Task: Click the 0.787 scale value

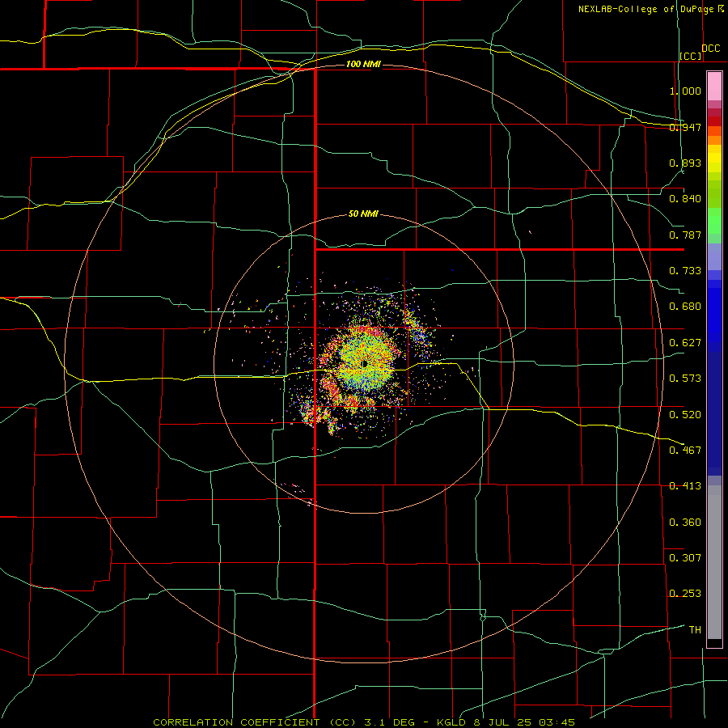Action: click(685, 235)
